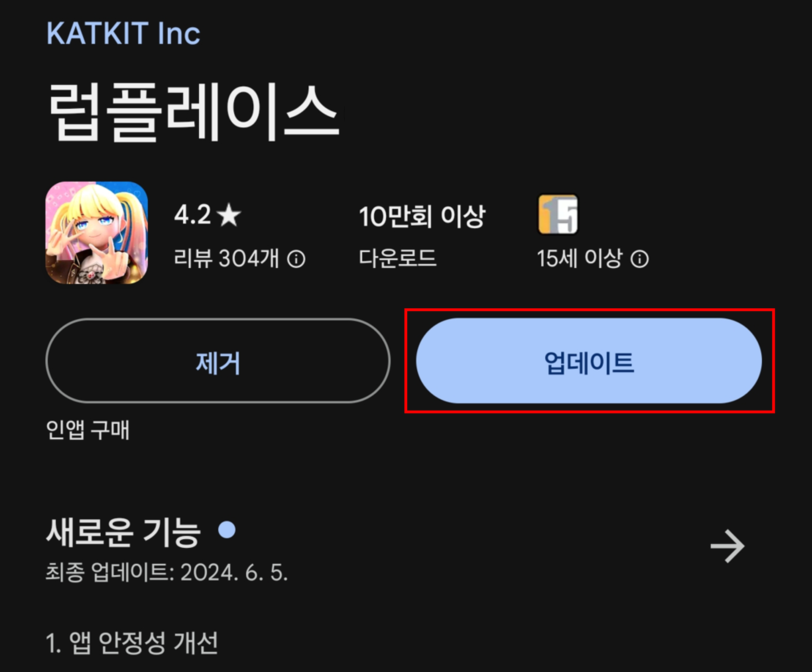This screenshot has height=672, width=812.
Task: Click the 1. 앱 안정성 개선 changelog line
Action: [x=132, y=642]
